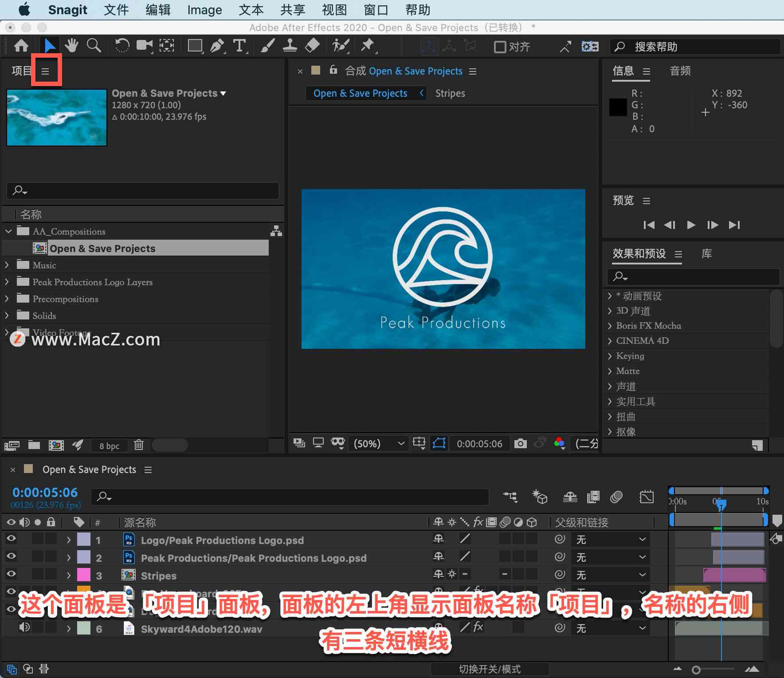
Task: Click the new composition icon in Project panel
Action: [56, 445]
